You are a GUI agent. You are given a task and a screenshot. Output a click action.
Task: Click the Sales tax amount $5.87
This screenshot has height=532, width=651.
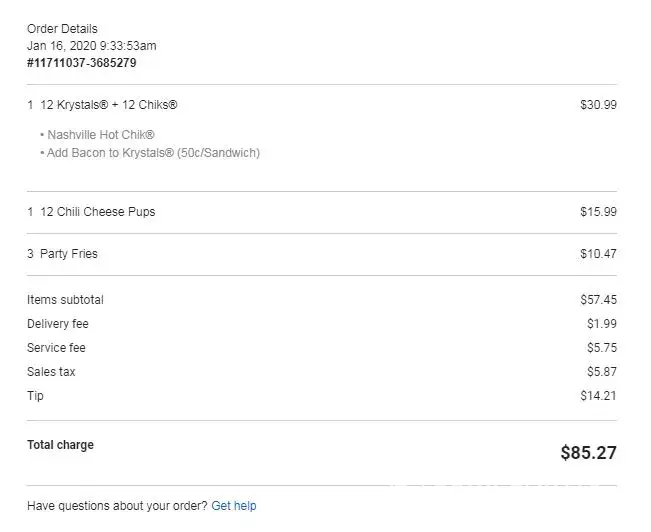pos(602,372)
